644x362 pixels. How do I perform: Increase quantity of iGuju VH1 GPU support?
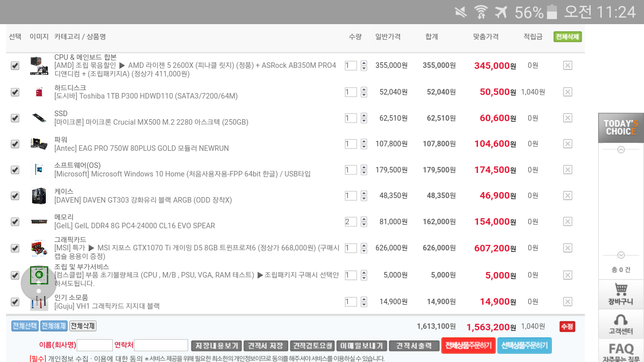(364, 299)
